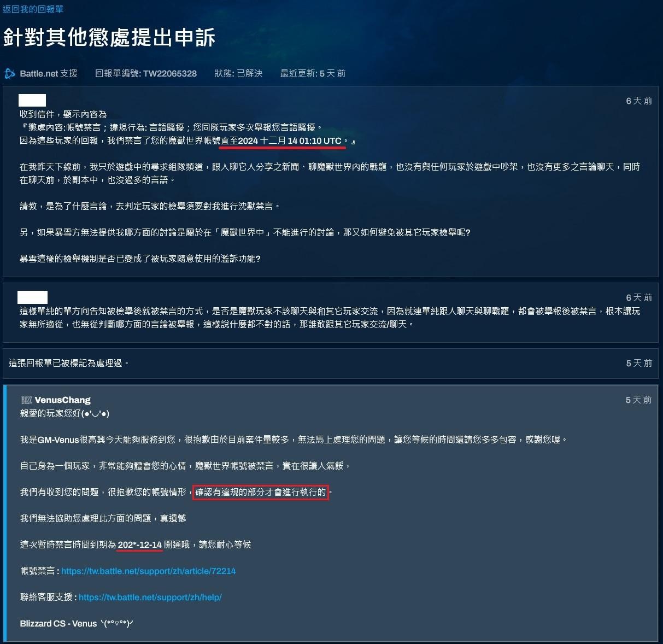Click the Battle.net logo icon
Screen dimensions: 663x644
pyautogui.click(x=9, y=73)
